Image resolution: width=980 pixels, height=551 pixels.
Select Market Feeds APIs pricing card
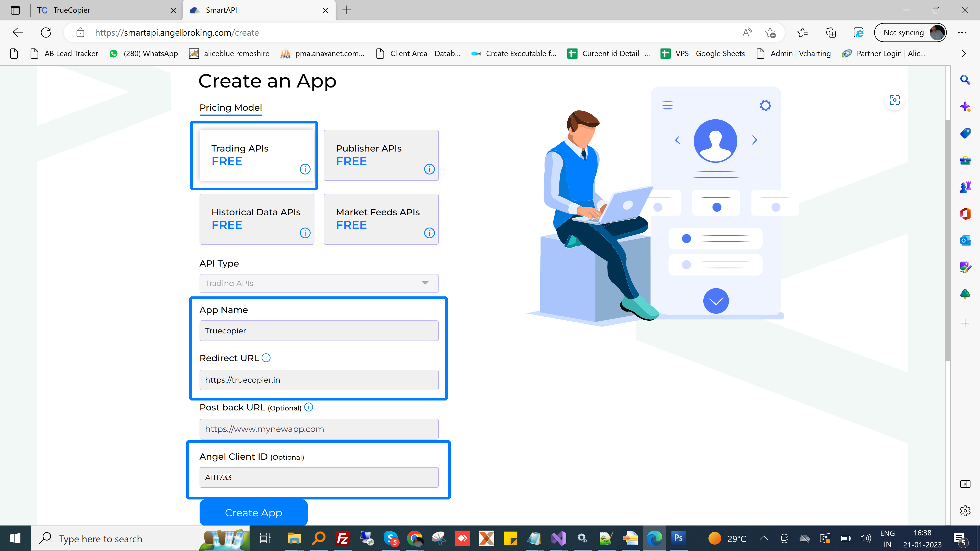381,219
